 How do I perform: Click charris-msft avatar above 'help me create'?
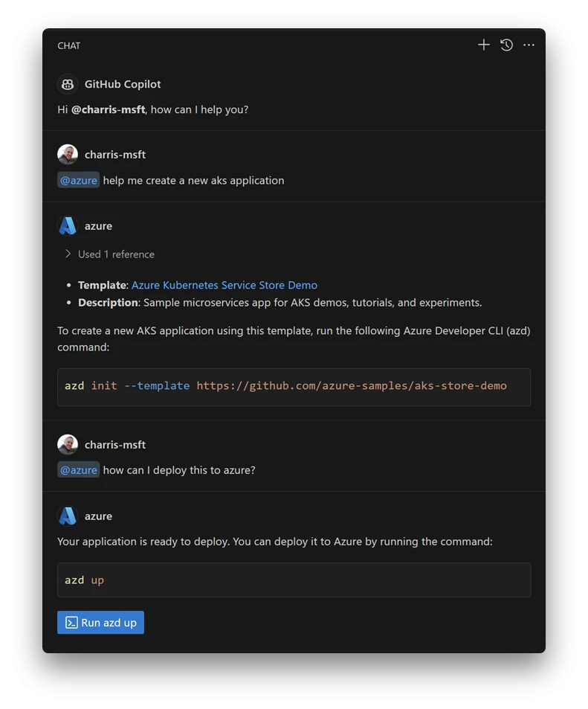[68, 155]
